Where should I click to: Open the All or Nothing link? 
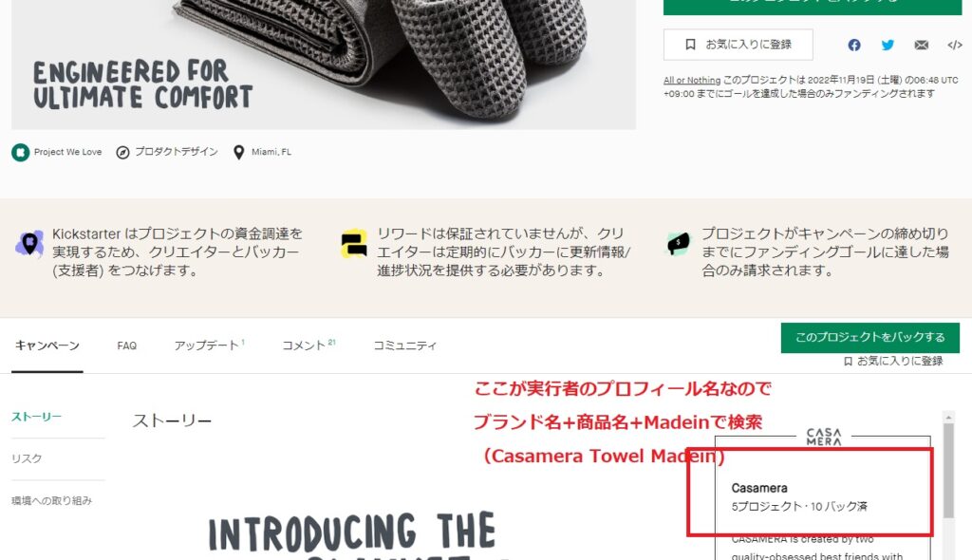[x=692, y=80]
